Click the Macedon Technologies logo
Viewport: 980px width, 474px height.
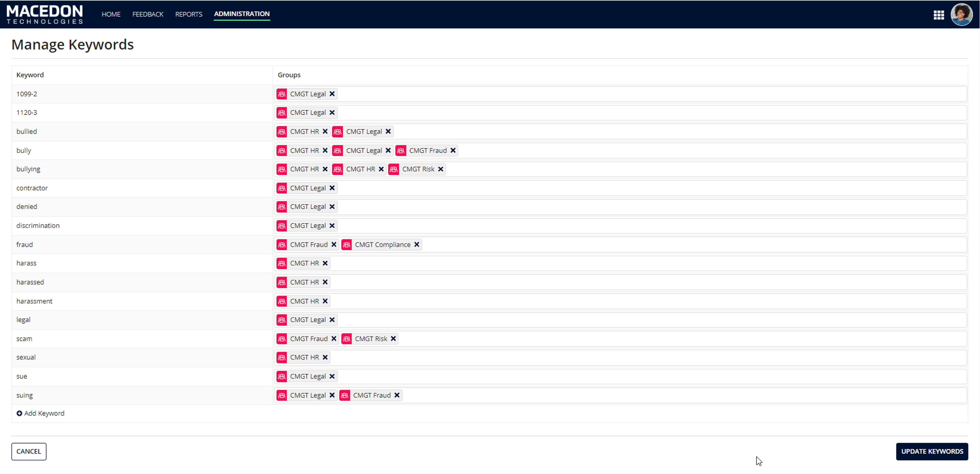coord(44,15)
